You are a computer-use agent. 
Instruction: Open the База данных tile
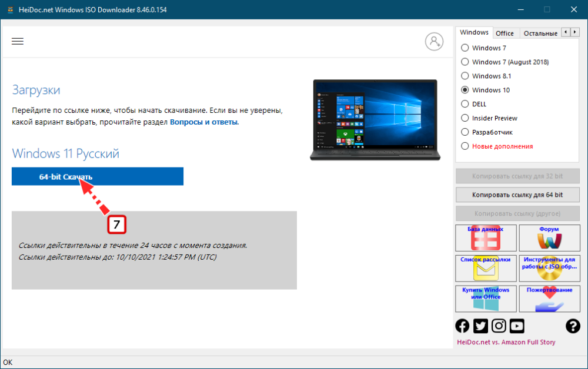486,238
